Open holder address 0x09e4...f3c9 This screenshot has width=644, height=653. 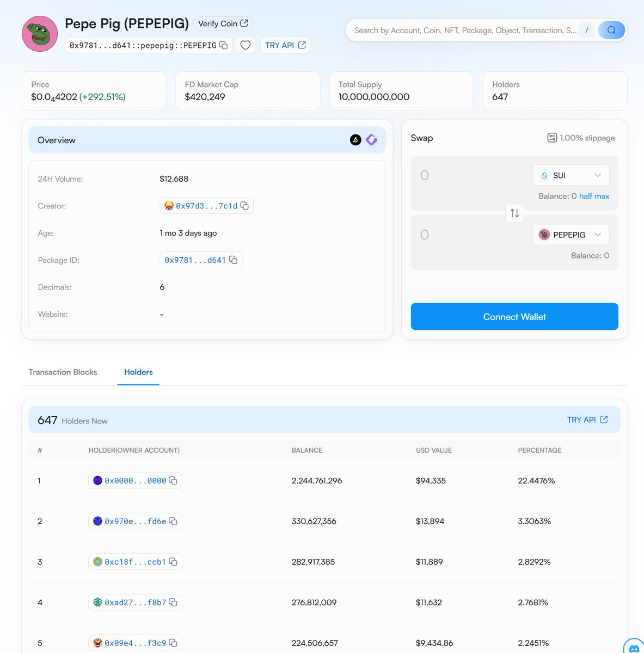pyautogui.click(x=135, y=643)
